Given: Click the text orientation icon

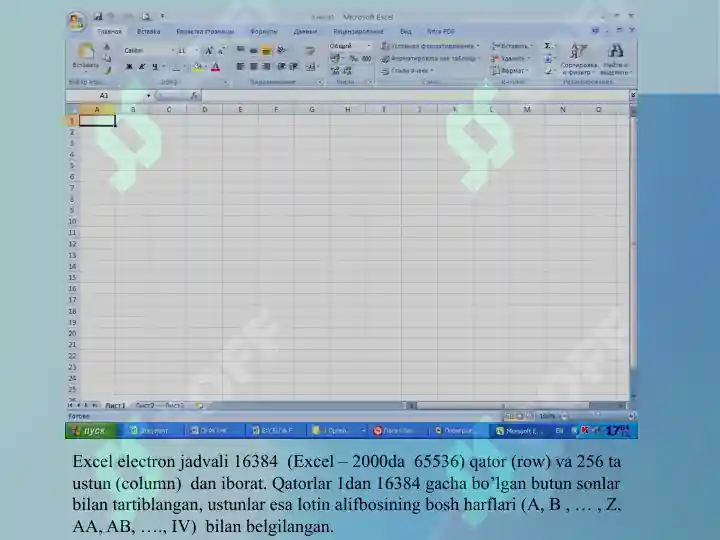Looking at the screenshot, I should click(x=281, y=50).
